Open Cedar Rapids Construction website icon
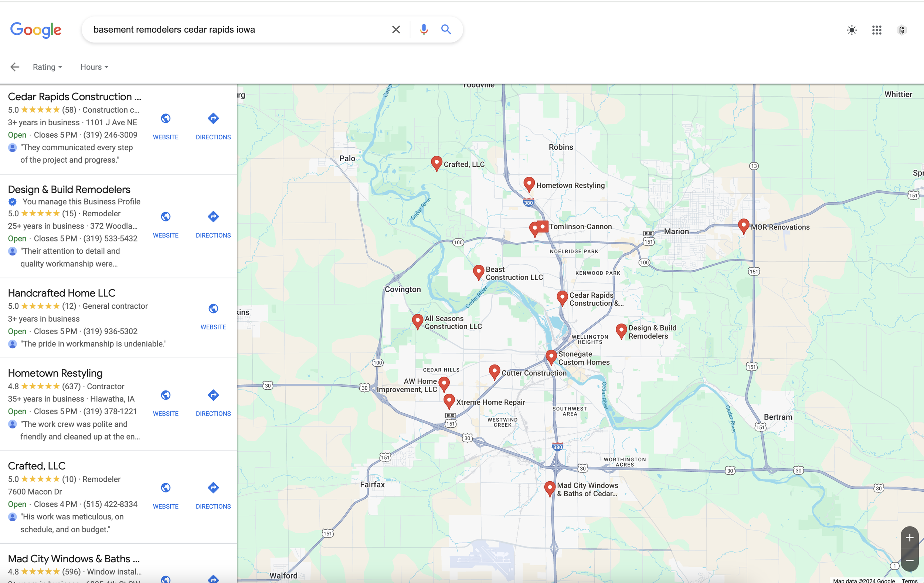The height and width of the screenshot is (583, 924). click(x=165, y=119)
